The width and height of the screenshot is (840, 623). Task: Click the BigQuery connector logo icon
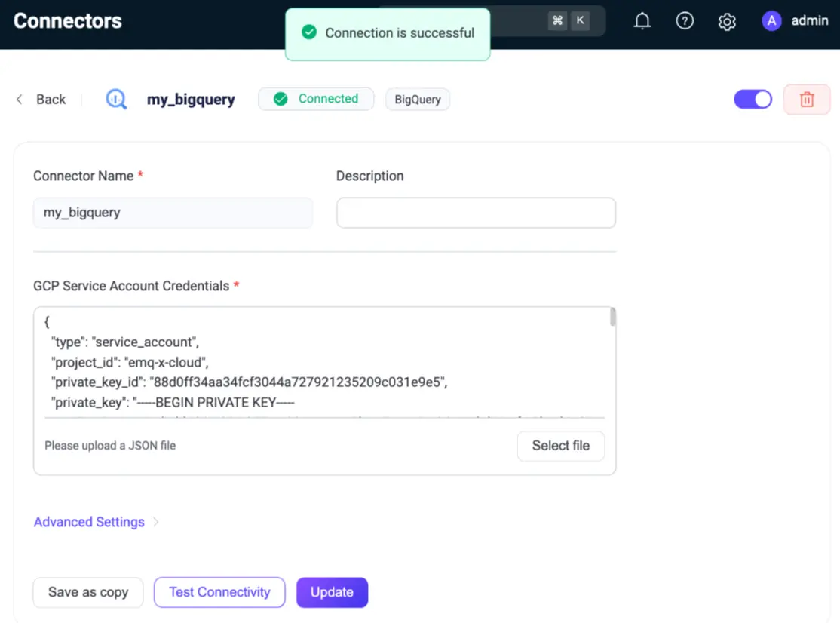[x=116, y=100]
